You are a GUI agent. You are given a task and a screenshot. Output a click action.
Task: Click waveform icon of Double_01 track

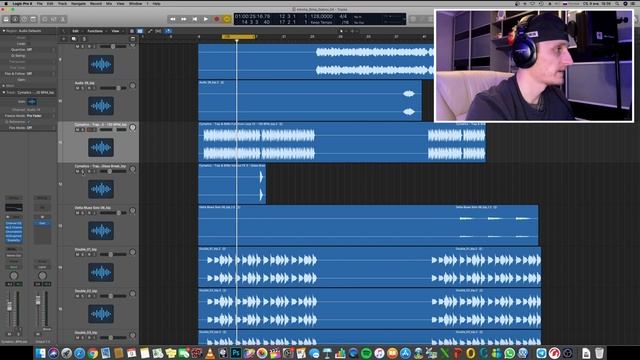pyautogui.click(x=101, y=273)
